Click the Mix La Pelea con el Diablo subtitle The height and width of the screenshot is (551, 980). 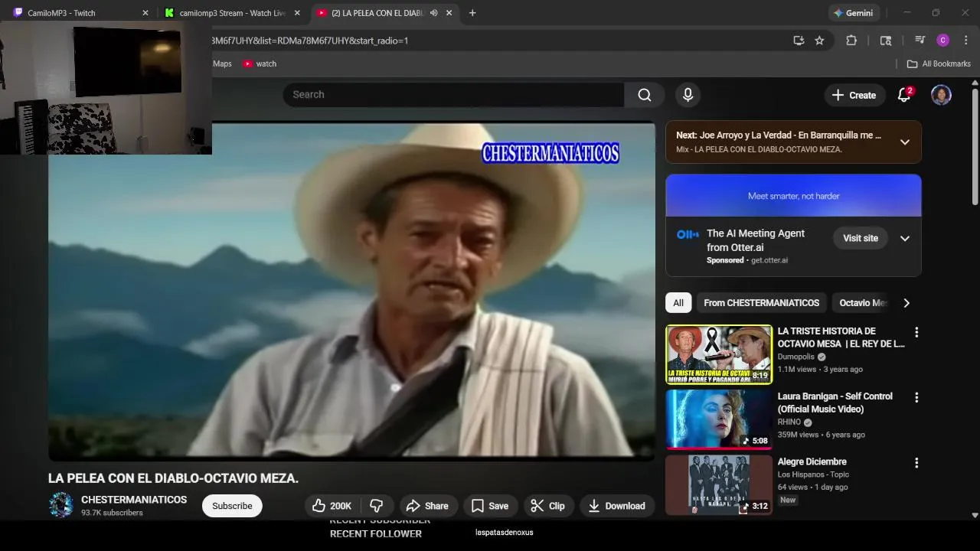(x=759, y=149)
